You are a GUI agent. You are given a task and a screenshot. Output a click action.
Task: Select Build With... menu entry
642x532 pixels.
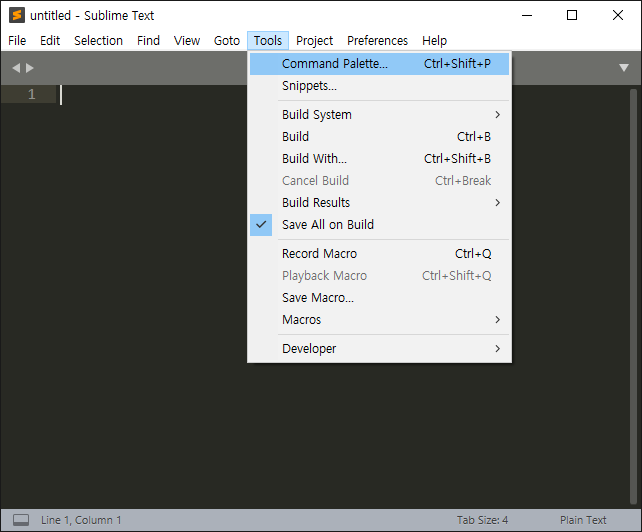click(x=379, y=159)
